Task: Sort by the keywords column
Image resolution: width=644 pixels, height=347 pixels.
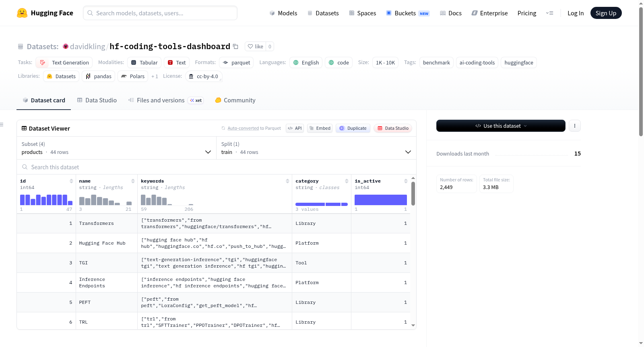Action: (x=287, y=181)
